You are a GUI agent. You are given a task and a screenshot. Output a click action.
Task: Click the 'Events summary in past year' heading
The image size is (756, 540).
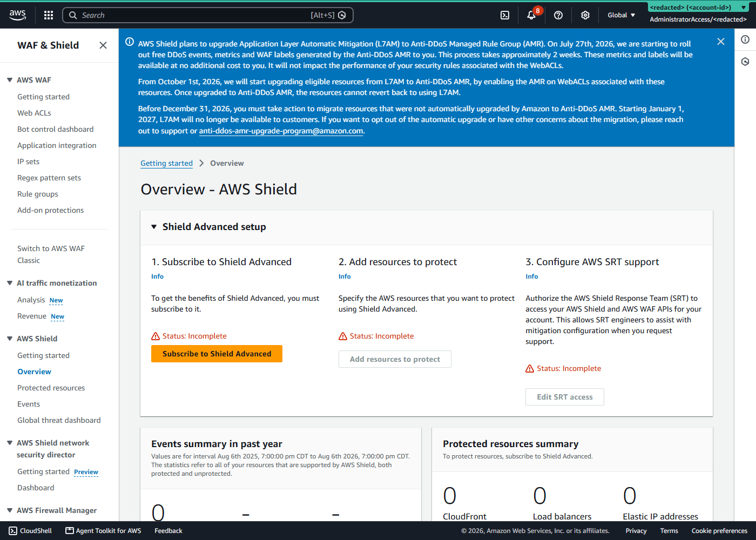tap(217, 444)
